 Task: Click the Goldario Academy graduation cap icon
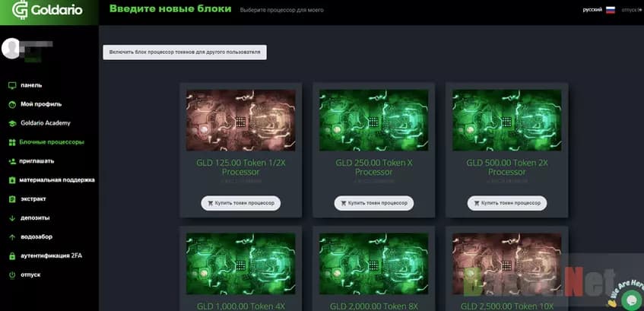tap(12, 123)
